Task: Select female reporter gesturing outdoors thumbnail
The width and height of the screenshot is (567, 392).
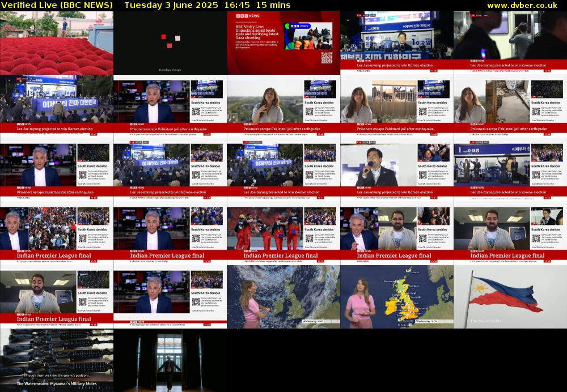Action: (283, 106)
